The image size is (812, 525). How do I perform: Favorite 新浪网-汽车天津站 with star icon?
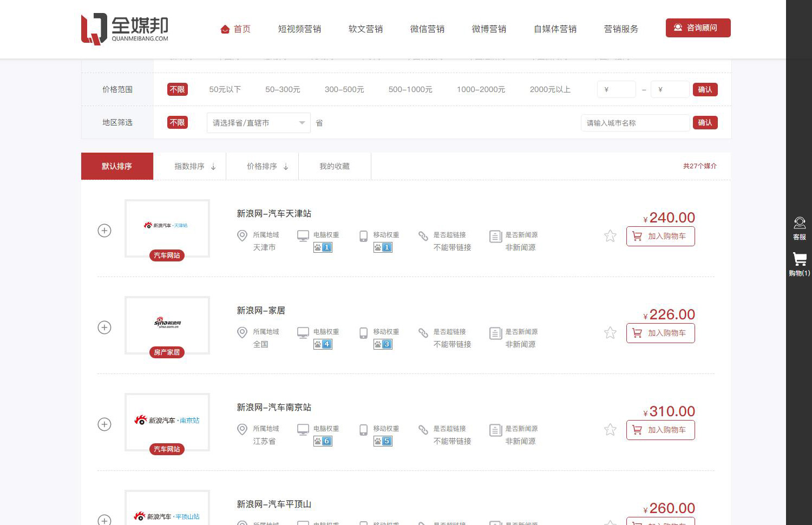pos(610,236)
